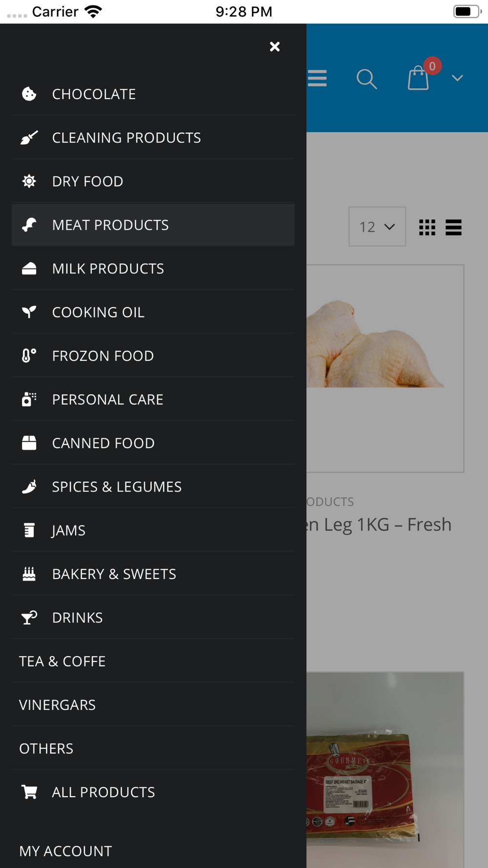Tap the All Products cart icon
488x868 pixels.
[x=29, y=792]
